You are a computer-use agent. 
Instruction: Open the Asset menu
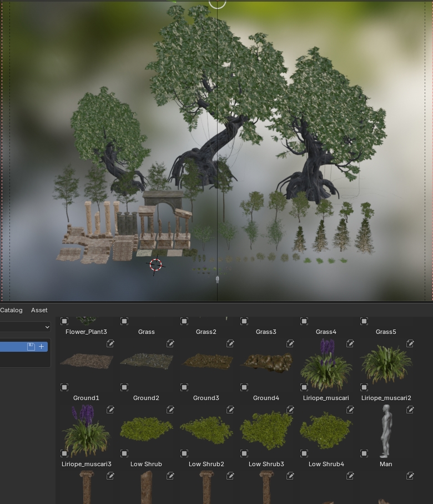click(39, 310)
